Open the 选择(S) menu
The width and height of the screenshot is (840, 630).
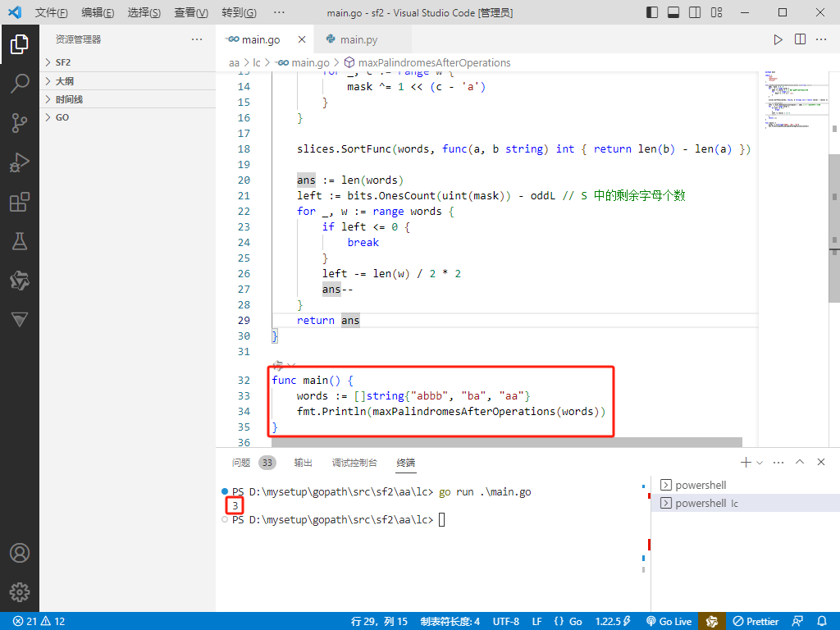[x=144, y=13]
